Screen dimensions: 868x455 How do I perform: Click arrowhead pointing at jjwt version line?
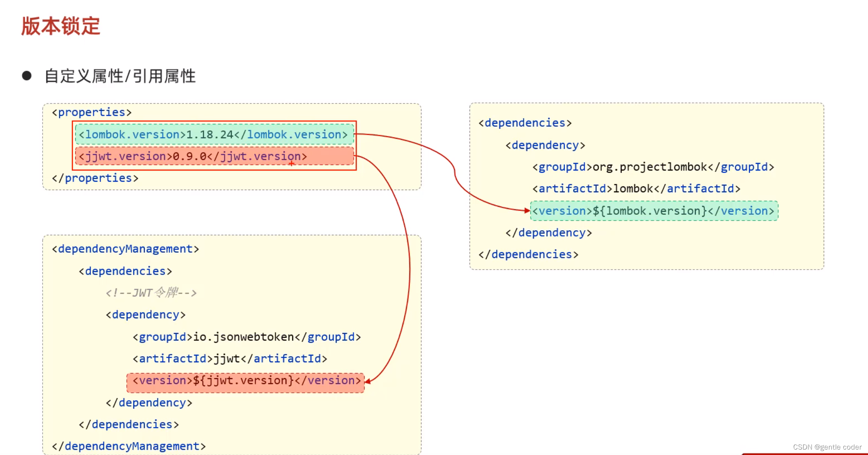click(368, 381)
